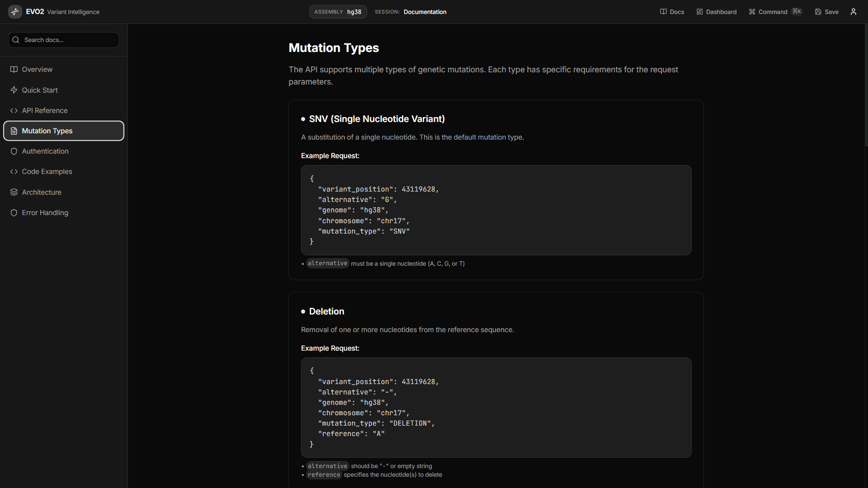Click the command key icon beside Command
Screen dimensions: 868x488
pos(752,12)
